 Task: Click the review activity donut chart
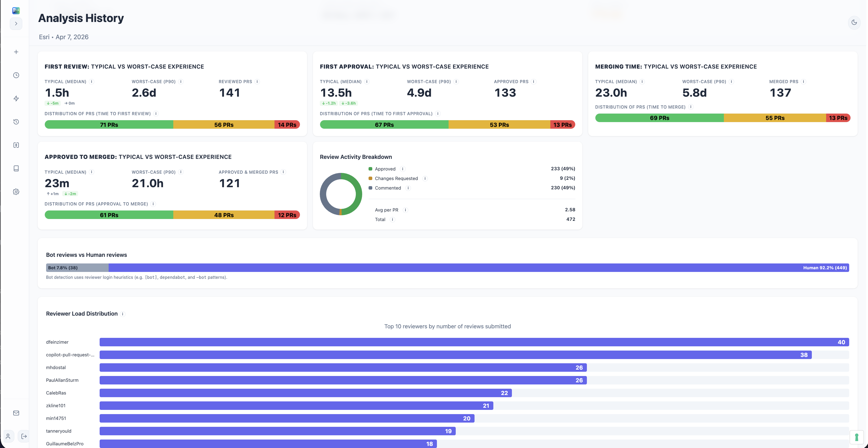341,194
